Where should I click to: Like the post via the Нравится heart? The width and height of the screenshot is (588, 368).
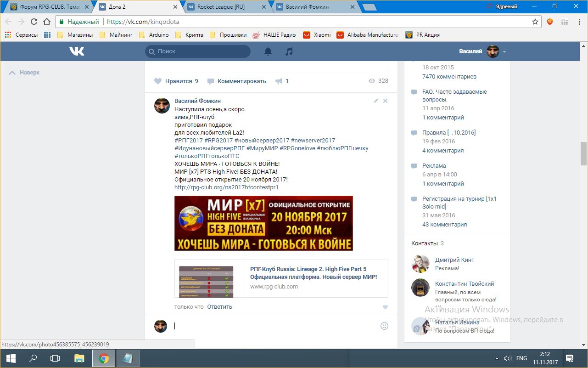coord(158,81)
